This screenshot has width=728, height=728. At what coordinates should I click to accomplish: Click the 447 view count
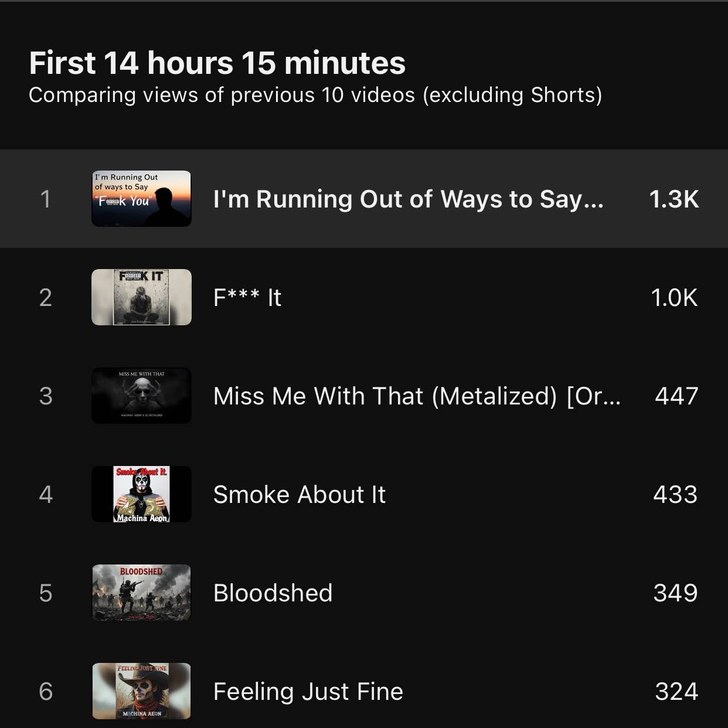pyautogui.click(x=676, y=396)
